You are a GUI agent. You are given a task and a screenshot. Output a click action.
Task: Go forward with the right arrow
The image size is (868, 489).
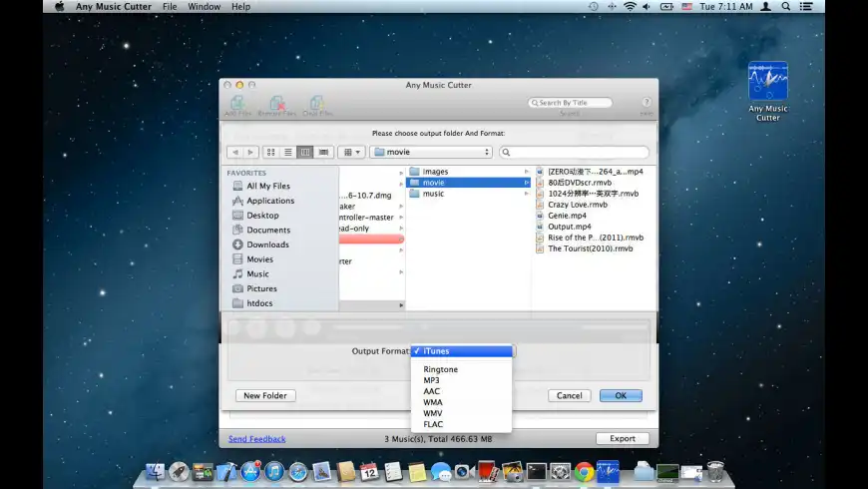pyautogui.click(x=250, y=152)
